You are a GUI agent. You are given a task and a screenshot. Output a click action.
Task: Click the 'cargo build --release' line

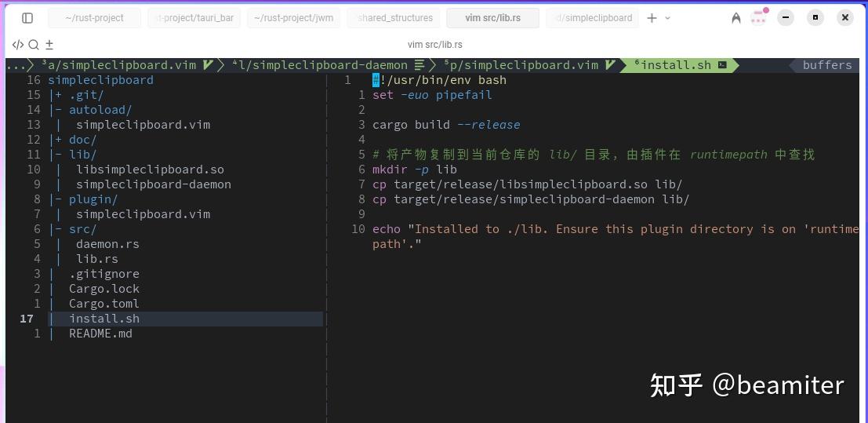pos(446,125)
